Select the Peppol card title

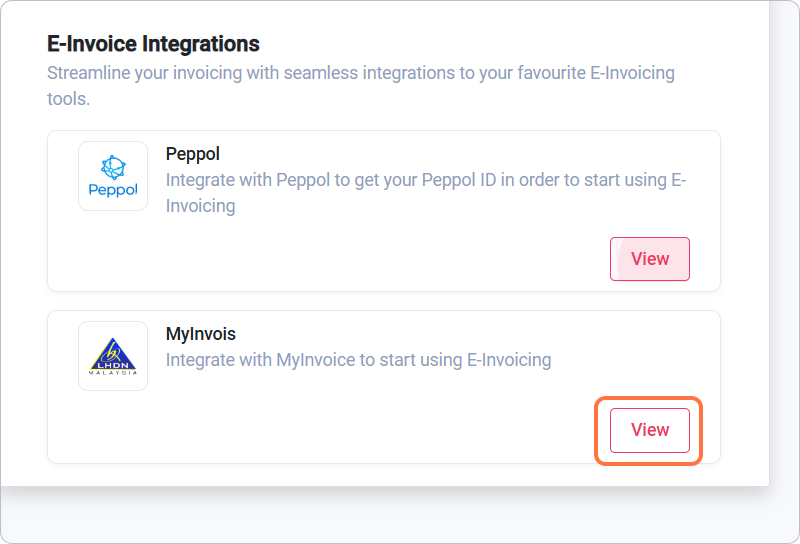[192, 154]
